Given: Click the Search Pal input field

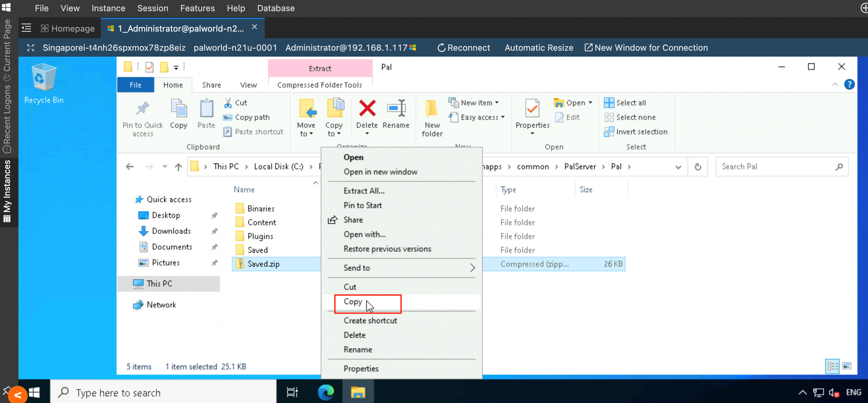Looking at the screenshot, I should pyautogui.click(x=782, y=167).
